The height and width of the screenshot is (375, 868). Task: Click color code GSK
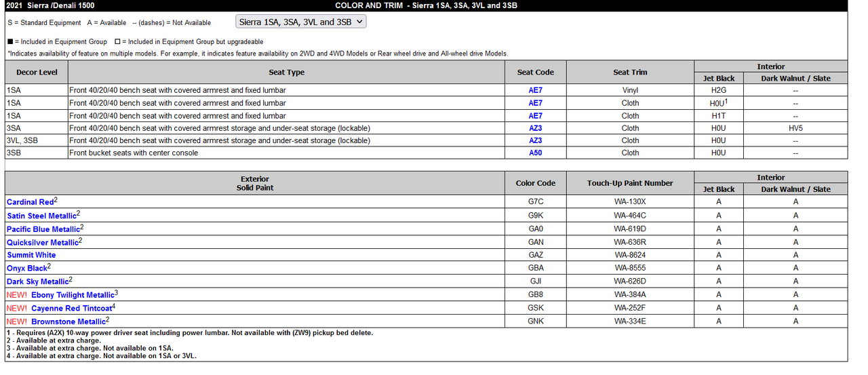(536, 308)
